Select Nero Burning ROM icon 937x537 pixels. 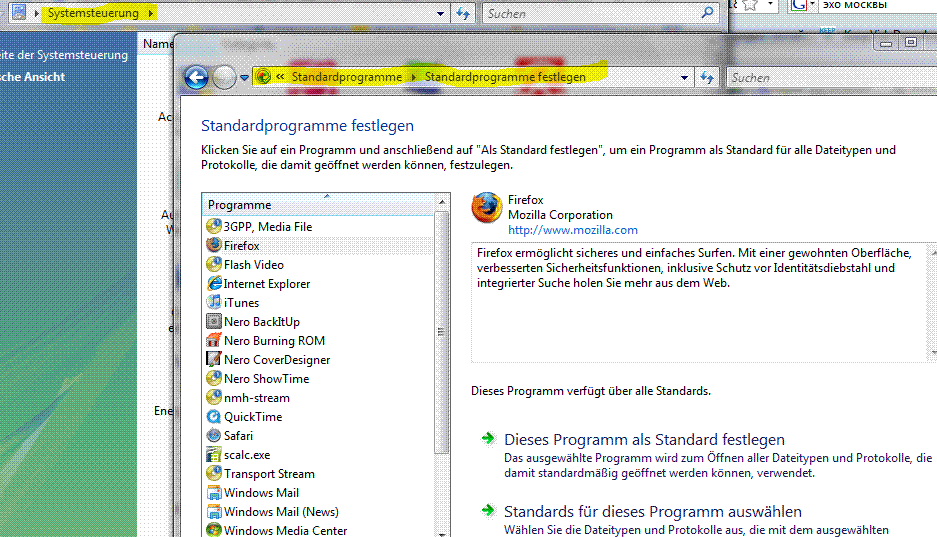tap(214, 340)
